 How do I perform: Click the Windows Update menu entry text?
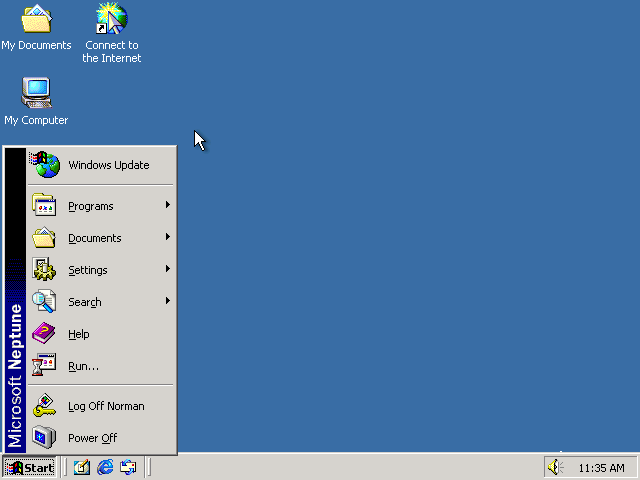point(108,165)
